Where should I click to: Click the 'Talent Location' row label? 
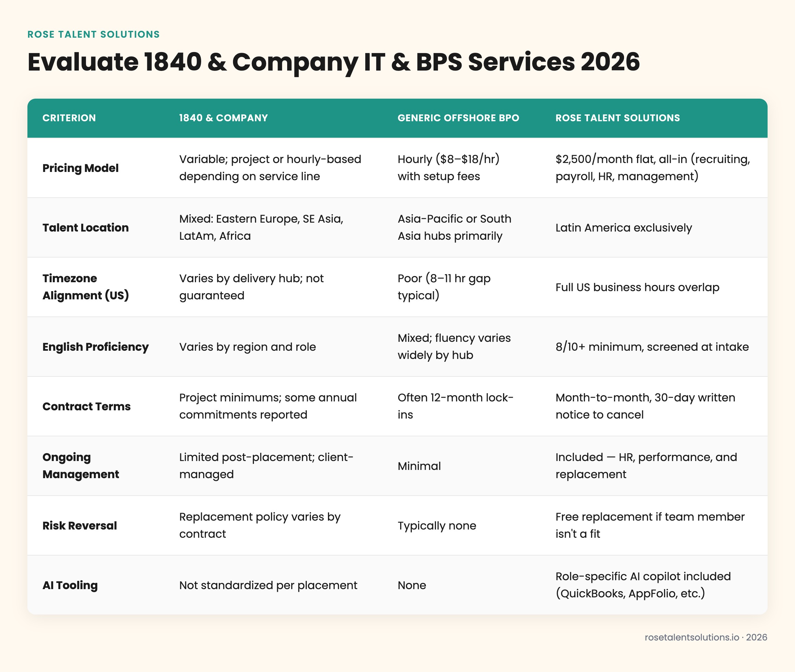86,227
